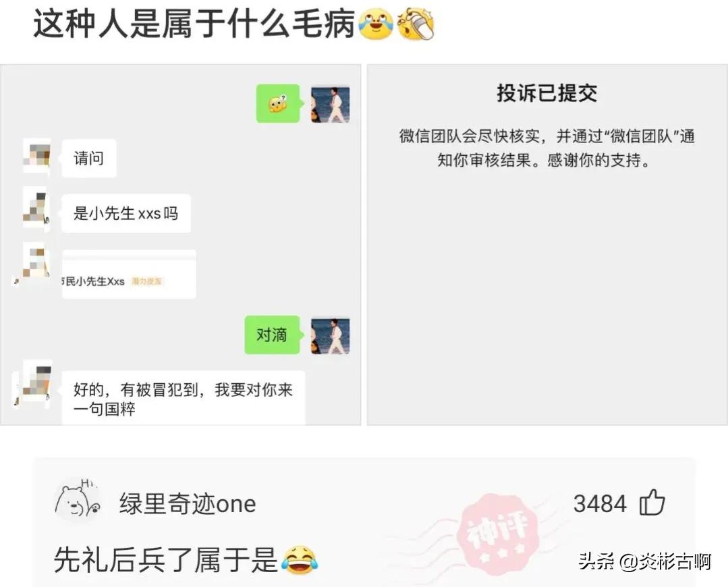This screenshot has width=728, height=587.
Task: Open the beach avatar beside 对滴
Action: pos(330,336)
